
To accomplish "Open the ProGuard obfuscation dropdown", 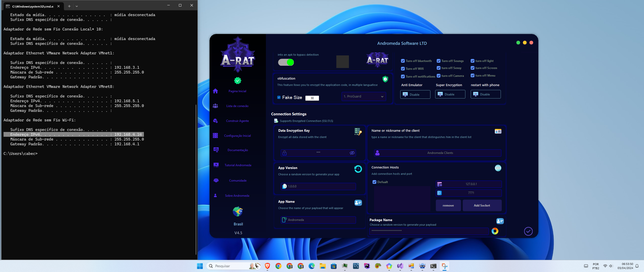I will (x=363, y=96).
